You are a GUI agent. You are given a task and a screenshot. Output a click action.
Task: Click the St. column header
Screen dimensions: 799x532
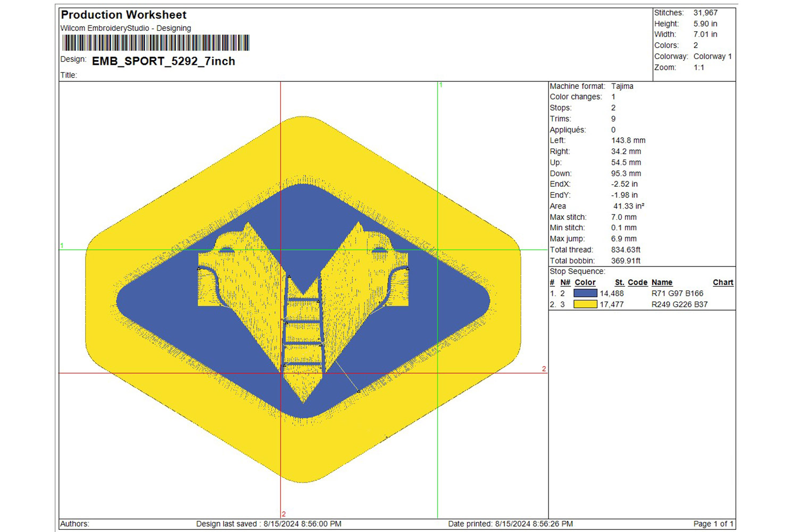pos(619,282)
